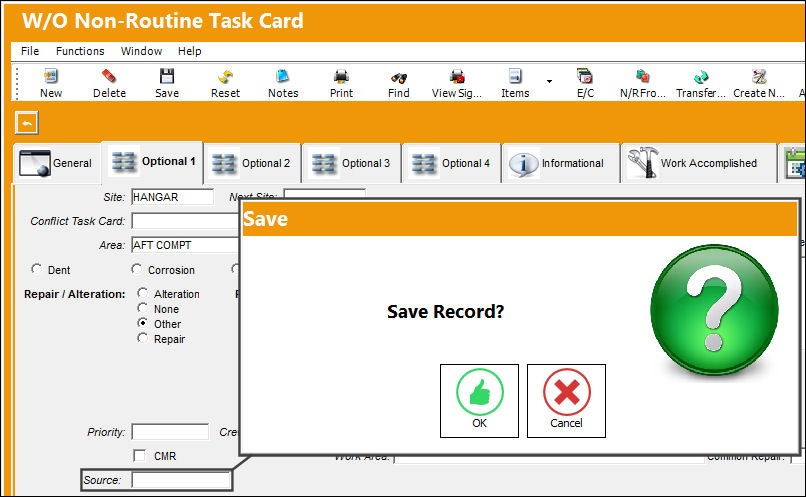The image size is (806, 497).
Task: Open the File menu
Action: (30, 51)
